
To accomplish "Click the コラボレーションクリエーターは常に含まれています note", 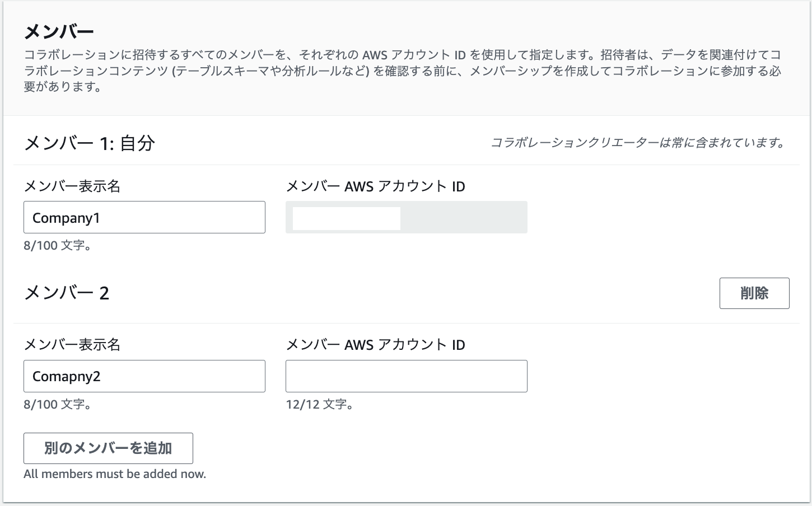I will (638, 143).
